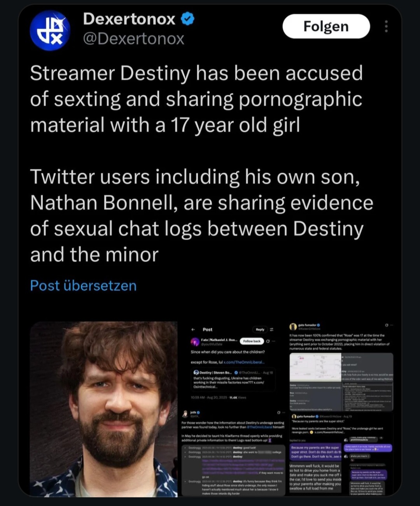Open the bearded man portrait photo
420x506 pixels.
[x=104, y=409]
